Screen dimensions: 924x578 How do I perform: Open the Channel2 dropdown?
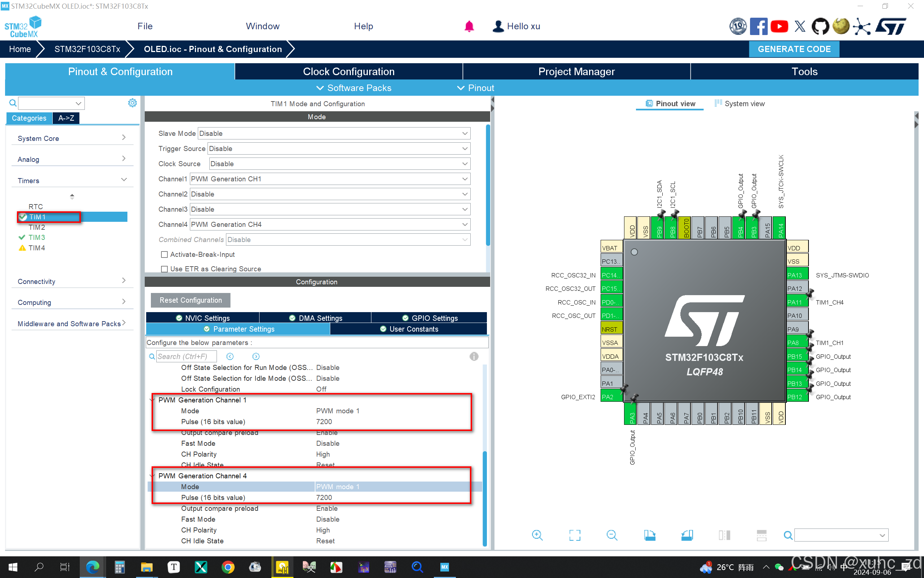(x=330, y=194)
